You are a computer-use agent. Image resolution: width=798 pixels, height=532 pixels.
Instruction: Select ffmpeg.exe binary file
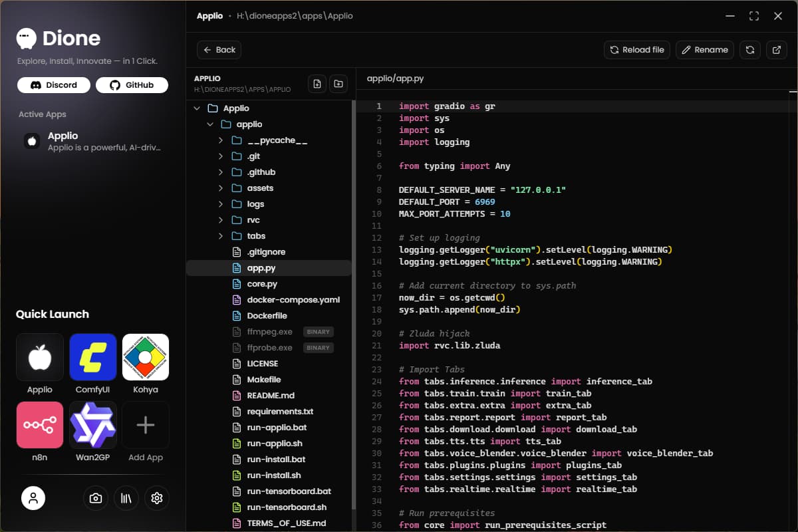tap(269, 332)
